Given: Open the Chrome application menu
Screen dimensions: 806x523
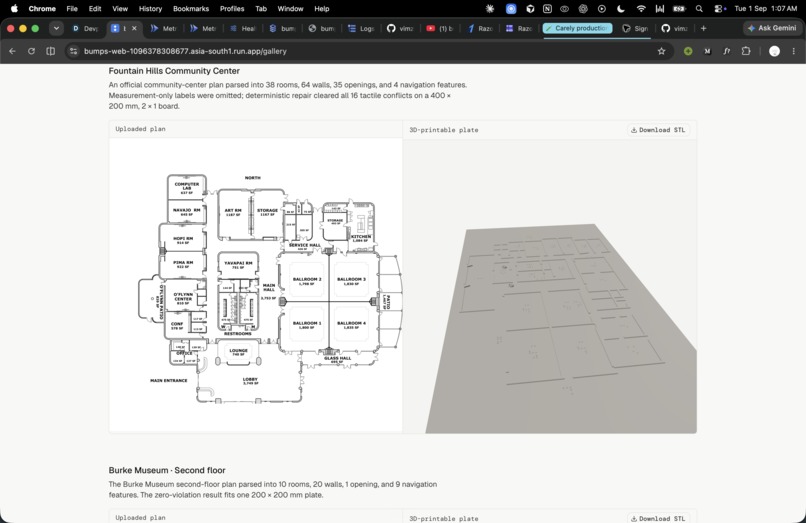Looking at the screenshot, I should (42, 9).
